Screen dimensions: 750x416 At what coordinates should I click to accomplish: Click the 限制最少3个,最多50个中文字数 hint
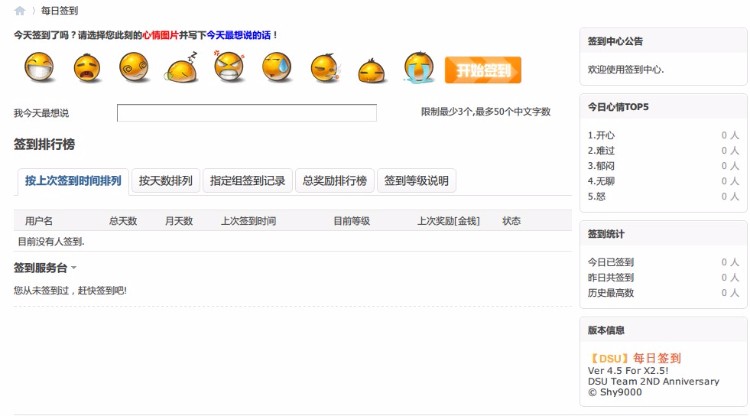(485, 111)
